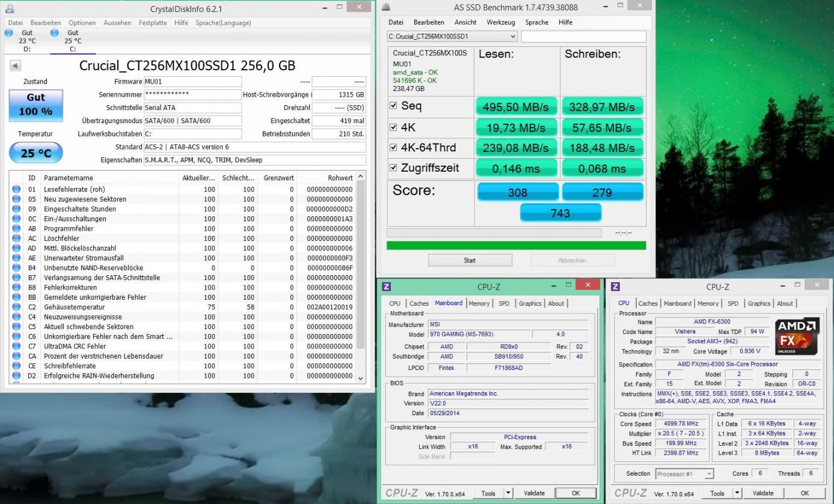The width and height of the screenshot is (834, 504).
Task: Click the status dot for Unerwarteter Stromausfall
Action: click(16, 258)
